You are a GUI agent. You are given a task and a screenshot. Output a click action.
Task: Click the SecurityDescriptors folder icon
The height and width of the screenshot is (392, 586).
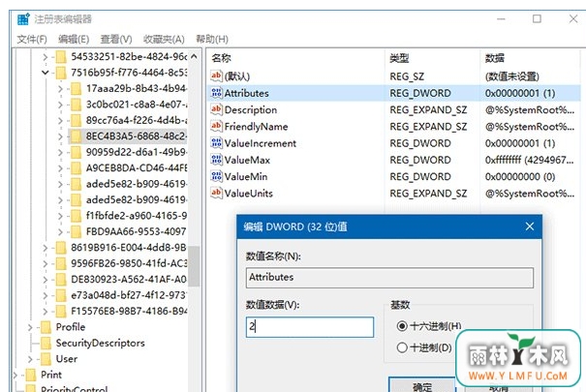click(x=46, y=343)
